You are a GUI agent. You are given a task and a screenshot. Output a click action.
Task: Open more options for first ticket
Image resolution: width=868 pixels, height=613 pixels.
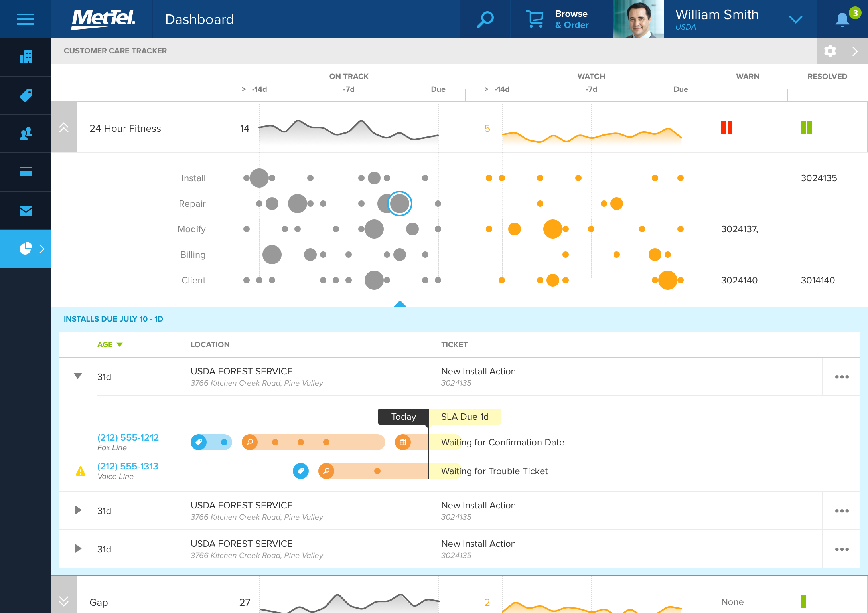point(842,377)
